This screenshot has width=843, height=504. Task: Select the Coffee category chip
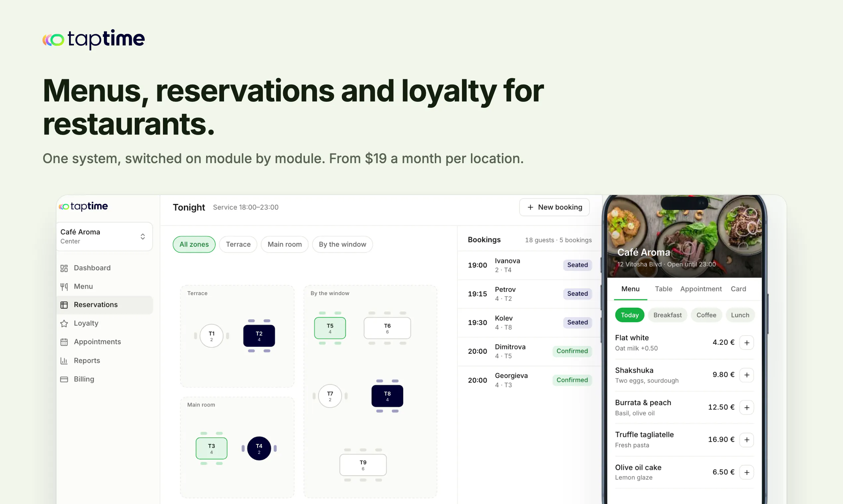pos(706,315)
